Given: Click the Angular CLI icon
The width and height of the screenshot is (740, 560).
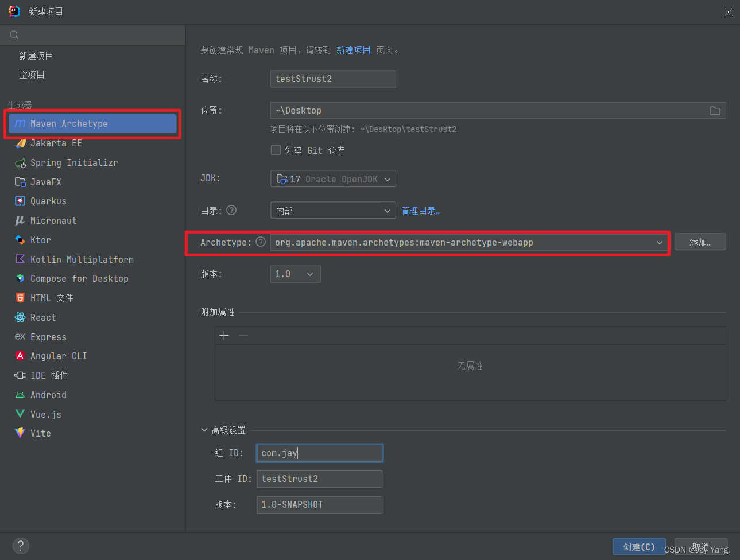Looking at the screenshot, I should [20, 356].
